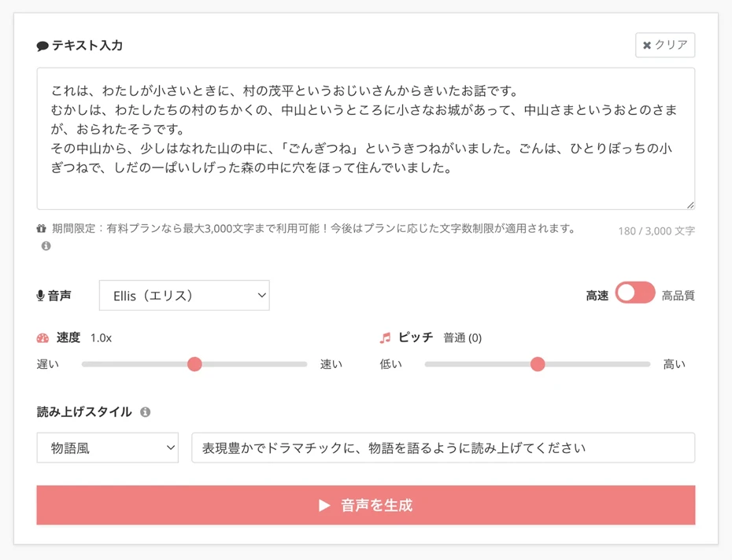The image size is (732, 560).
Task: Open the 物語風 reading style dropdown
Action: click(109, 447)
